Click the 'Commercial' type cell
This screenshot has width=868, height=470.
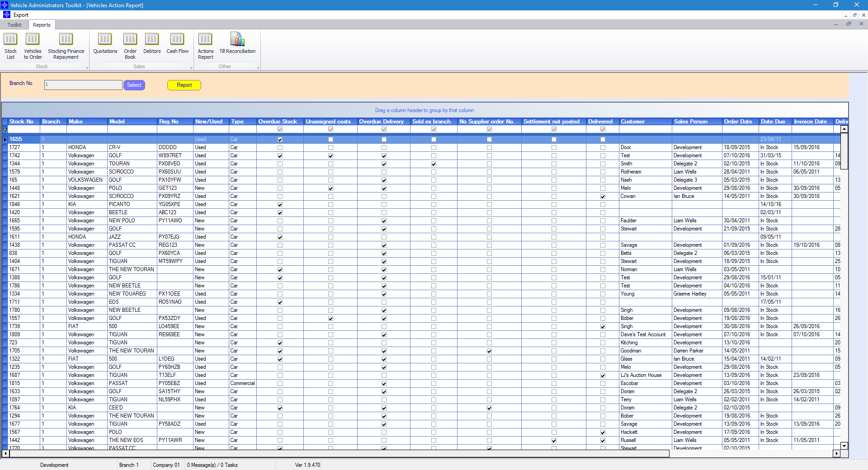coord(242,383)
